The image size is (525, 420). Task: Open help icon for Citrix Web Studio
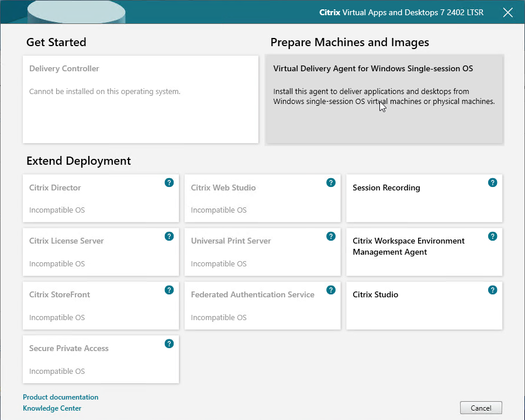[x=331, y=183]
